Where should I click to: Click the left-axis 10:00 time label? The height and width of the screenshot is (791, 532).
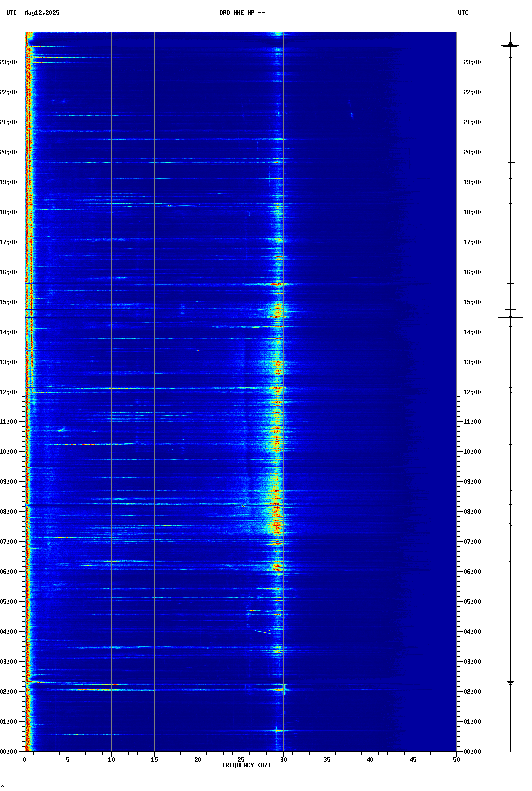click(x=8, y=452)
